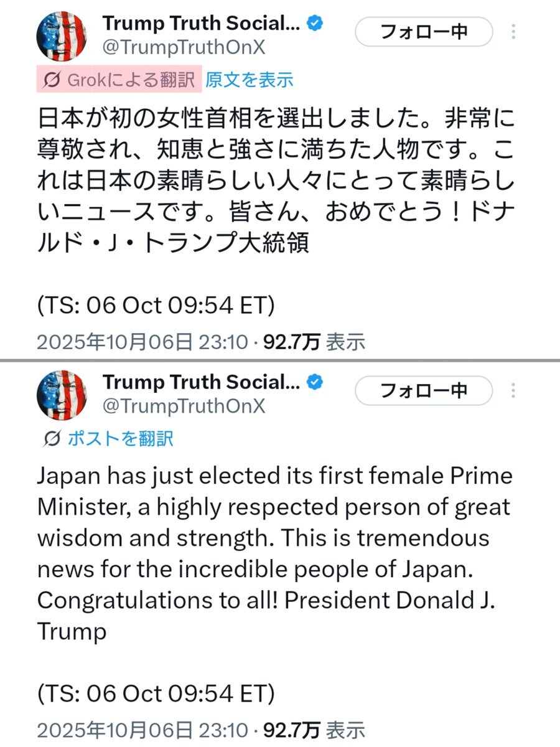Click @TrumpTruthOnX handle on the Japanese-translated post
Viewport: 560px width, 747px height.
(x=184, y=47)
